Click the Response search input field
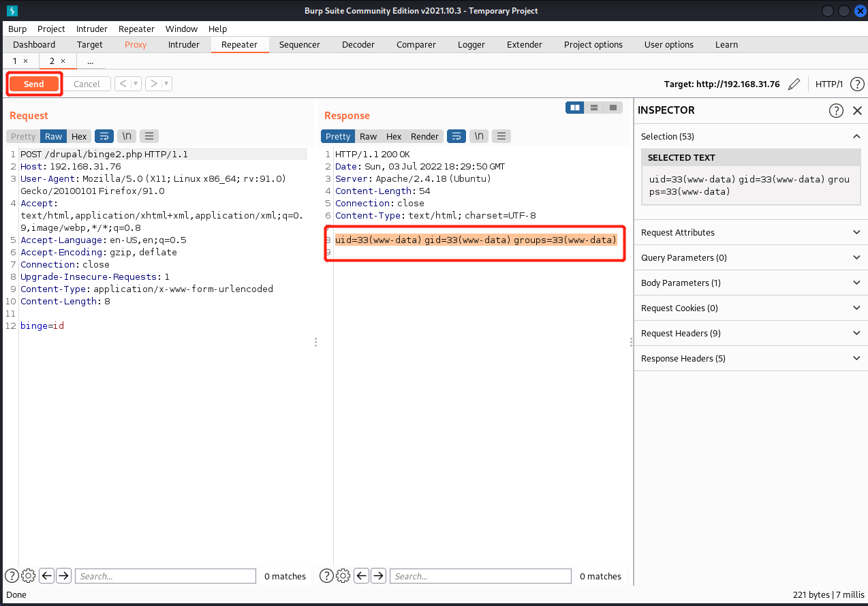This screenshot has width=868, height=606. (x=480, y=576)
